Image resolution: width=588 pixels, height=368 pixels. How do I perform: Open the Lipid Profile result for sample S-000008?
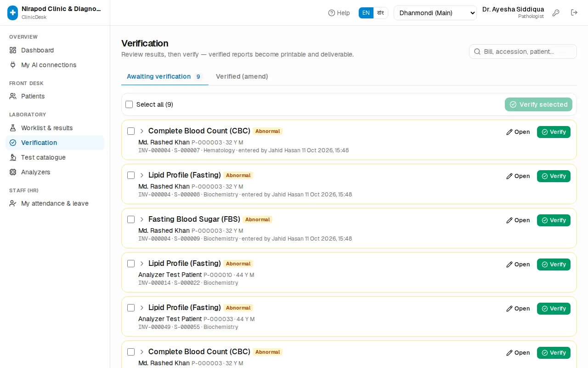518,176
